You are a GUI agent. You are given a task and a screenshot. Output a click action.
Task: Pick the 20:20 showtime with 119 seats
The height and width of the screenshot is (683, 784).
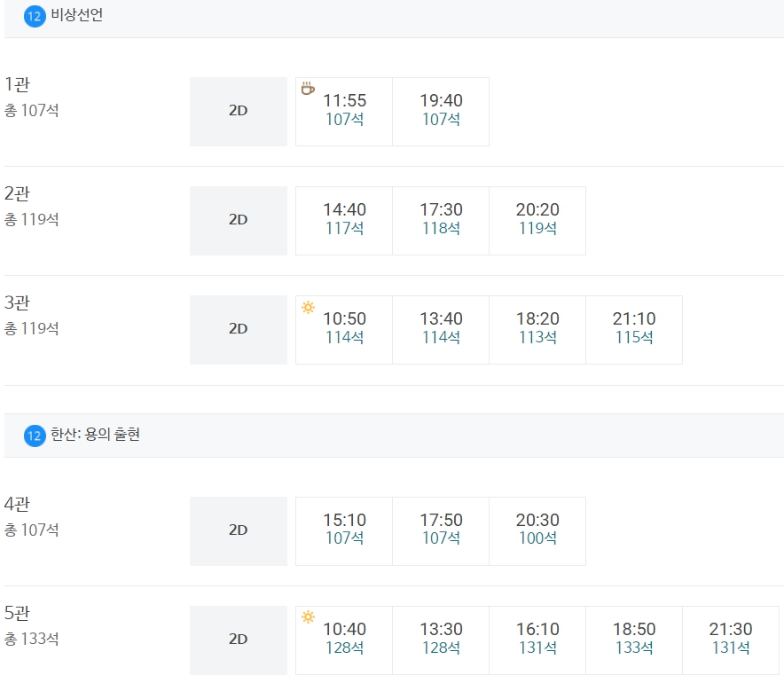coord(537,221)
